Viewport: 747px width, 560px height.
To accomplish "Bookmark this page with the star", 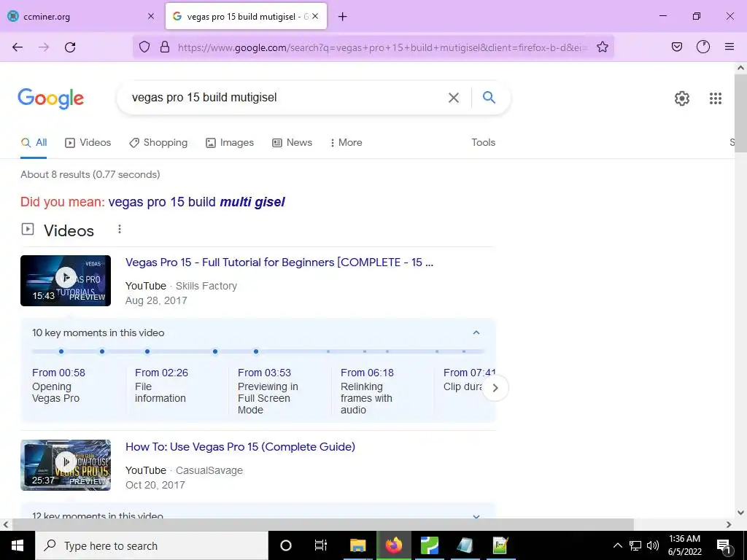I will [x=602, y=47].
